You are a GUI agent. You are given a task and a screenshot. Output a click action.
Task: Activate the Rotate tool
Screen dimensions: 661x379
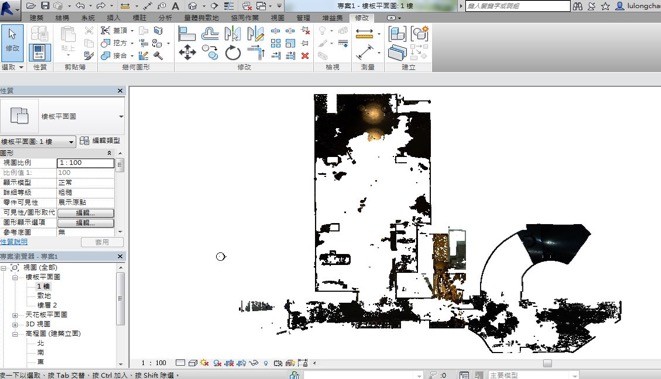(233, 53)
